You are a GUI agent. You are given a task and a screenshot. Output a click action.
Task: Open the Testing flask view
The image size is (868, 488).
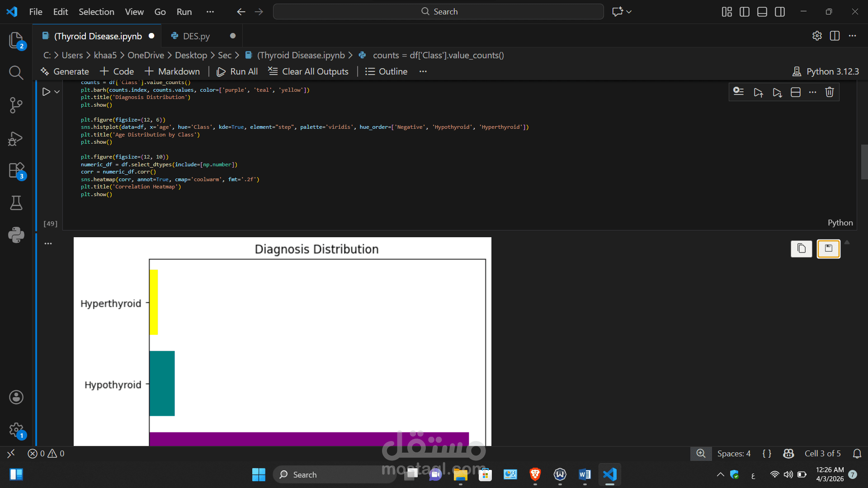(x=16, y=203)
